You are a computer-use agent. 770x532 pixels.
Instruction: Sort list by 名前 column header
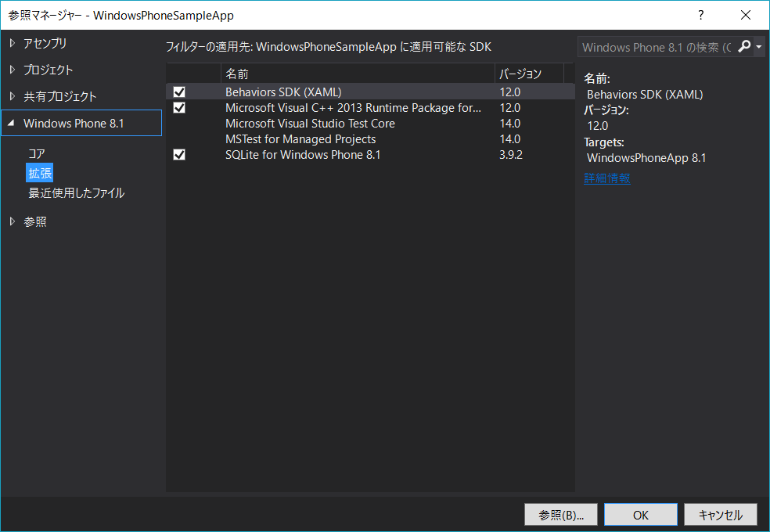(x=358, y=74)
